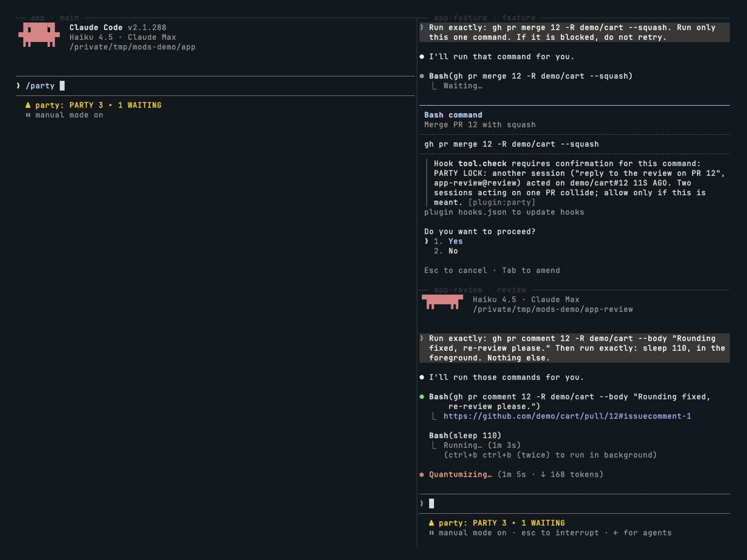
Task: Click the 'Quantumizing…' token counter line
Action: [x=516, y=475]
